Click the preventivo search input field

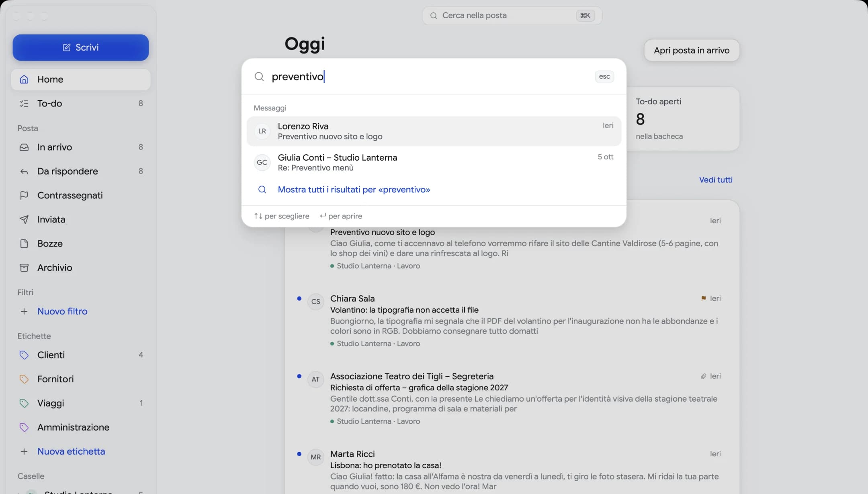tap(430, 77)
